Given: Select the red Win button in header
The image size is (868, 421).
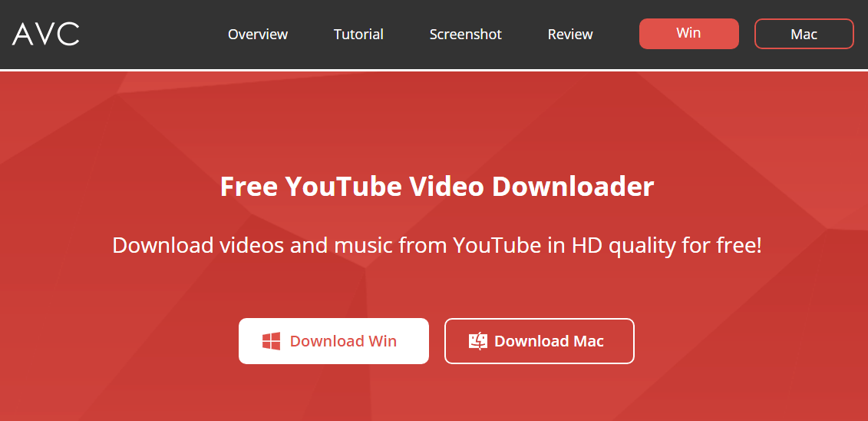Looking at the screenshot, I should (x=689, y=34).
